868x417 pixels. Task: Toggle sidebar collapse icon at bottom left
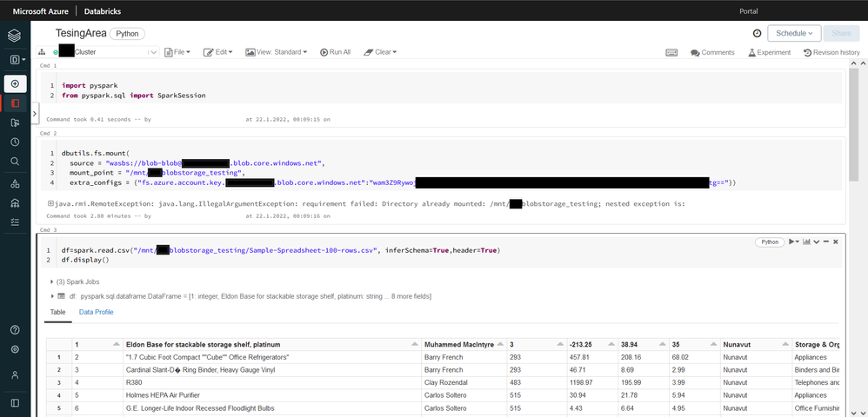[15, 402]
